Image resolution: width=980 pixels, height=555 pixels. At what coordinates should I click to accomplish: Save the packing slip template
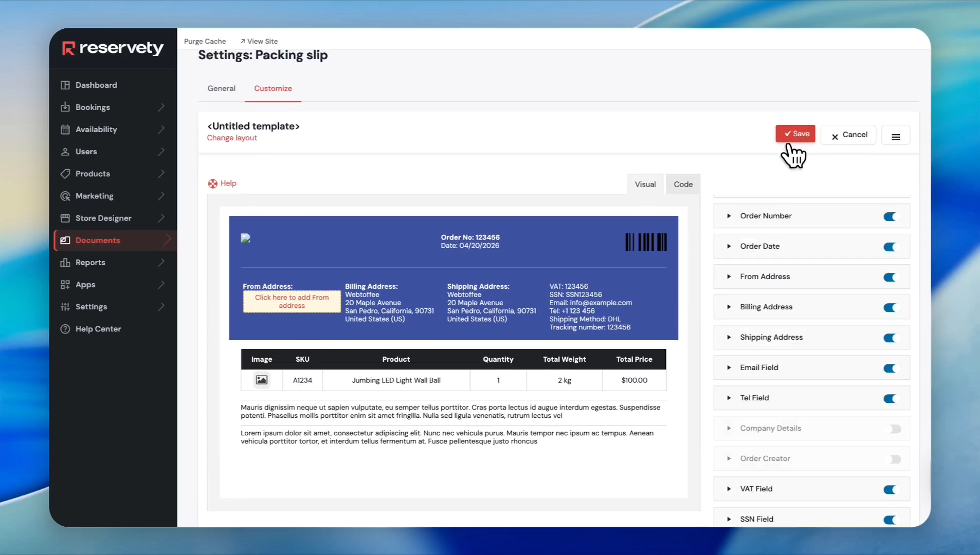pos(795,134)
